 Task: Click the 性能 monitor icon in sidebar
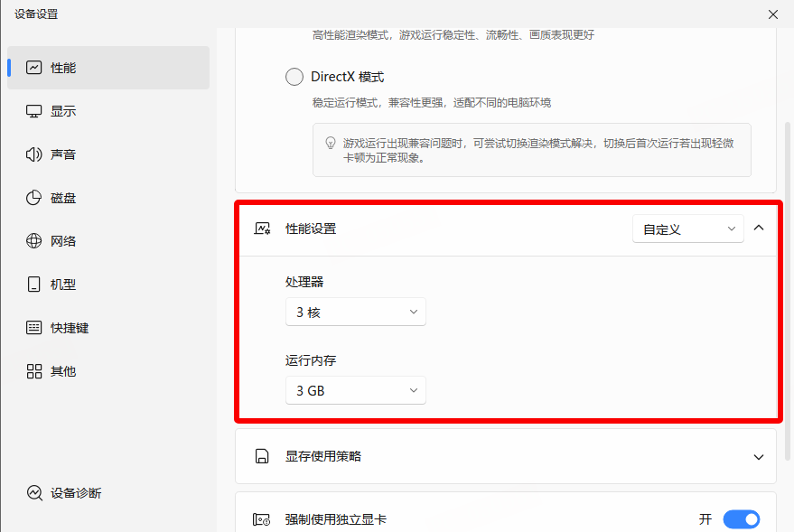point(34,68)
